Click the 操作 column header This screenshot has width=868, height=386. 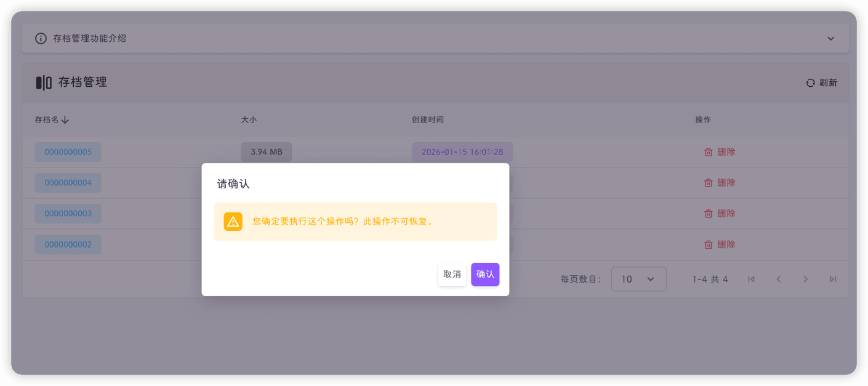coord(702,119)
